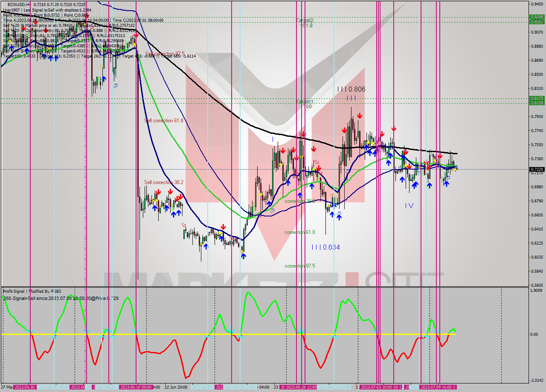This screenshot has width=546, height=392.
Task: Click the green price tag 0.9268
Action: pos(537,17)
